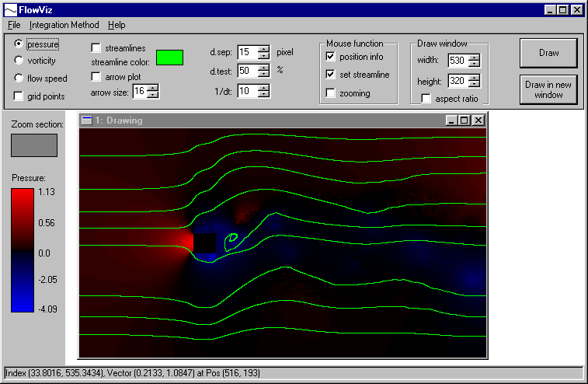Open the Integration Method menu
Viewport: 588px width, 384px height.
coord(65,26)
